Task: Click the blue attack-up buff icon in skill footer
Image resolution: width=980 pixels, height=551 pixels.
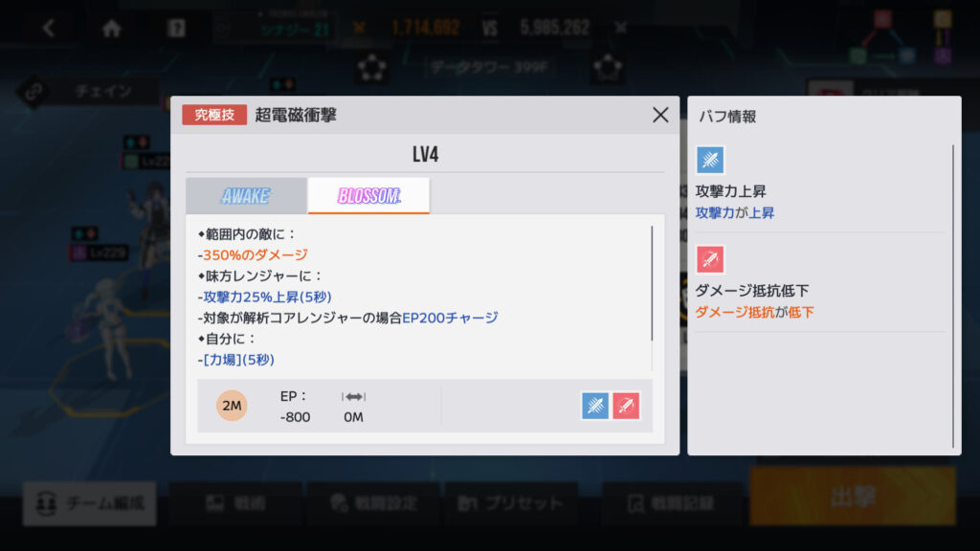Action: pos(595,406)
